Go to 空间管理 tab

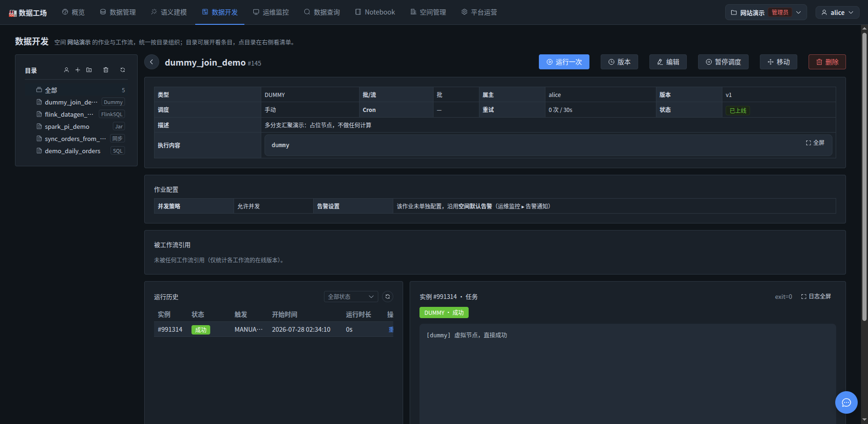coord(428,12)
